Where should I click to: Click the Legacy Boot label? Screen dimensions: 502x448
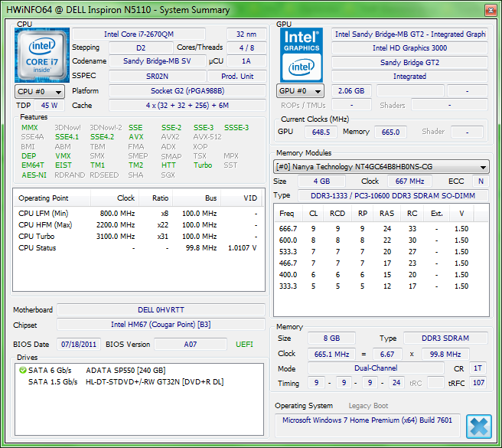pyautogui.click(x=368, y=406)
